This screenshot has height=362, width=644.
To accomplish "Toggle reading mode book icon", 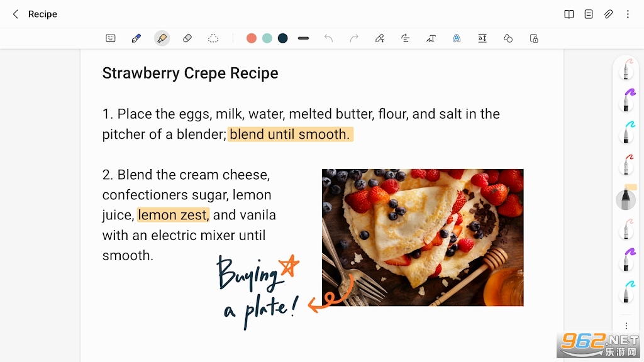I will pyautogui.click(x=569, y=14).
